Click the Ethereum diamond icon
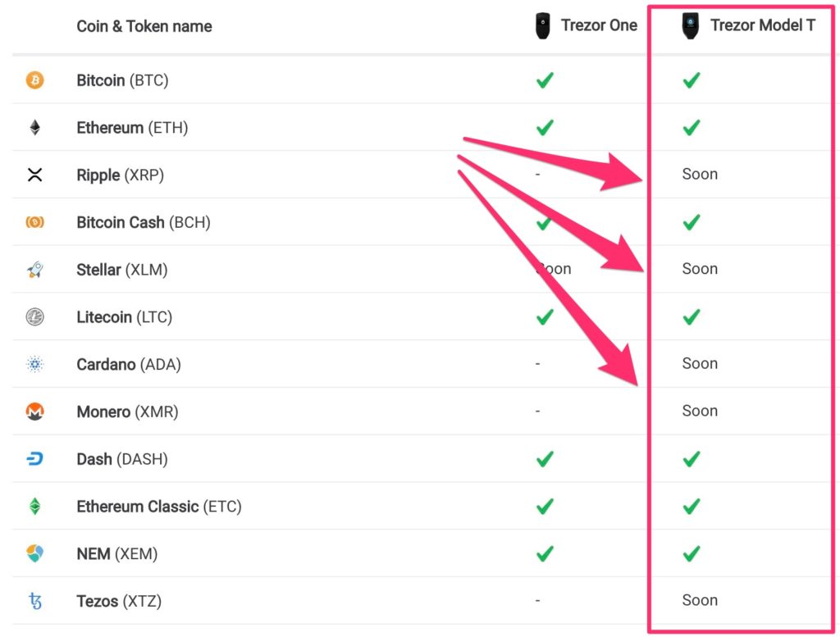The height and width of the screenshot is (637, 840). pos(34,128)
